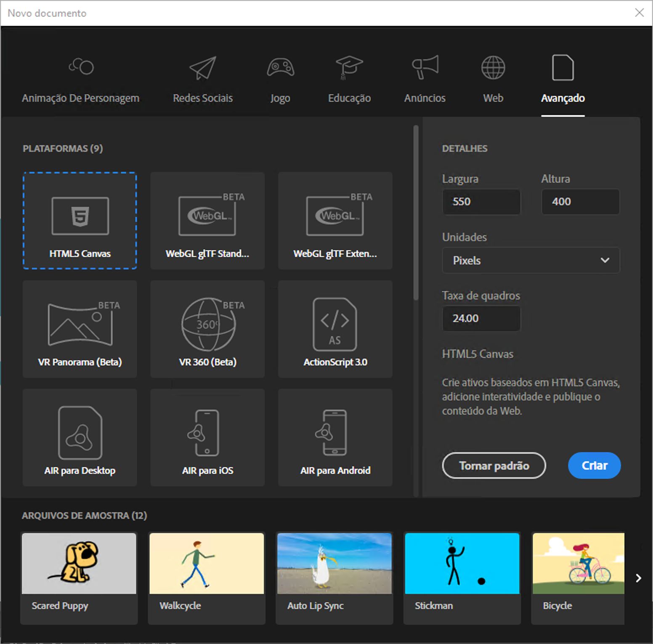Click the Largura input field
653x644 pixels.
(481, 202)
